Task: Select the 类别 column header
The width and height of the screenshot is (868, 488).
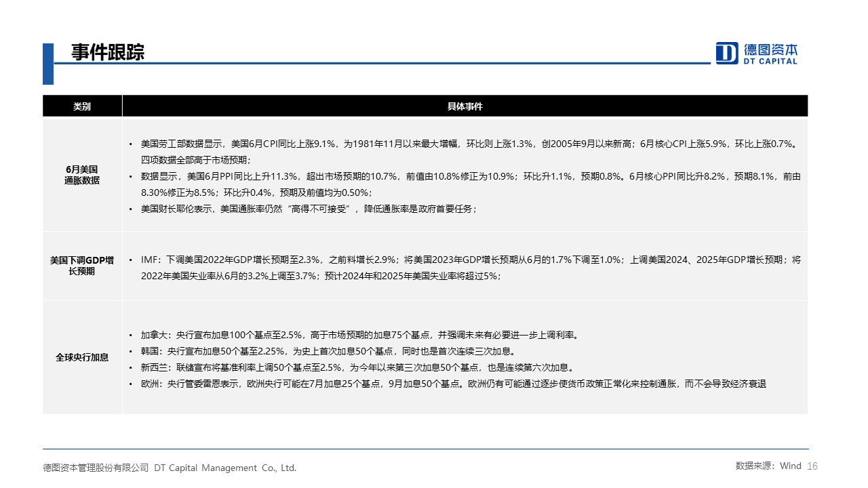Action: (82, 106)
